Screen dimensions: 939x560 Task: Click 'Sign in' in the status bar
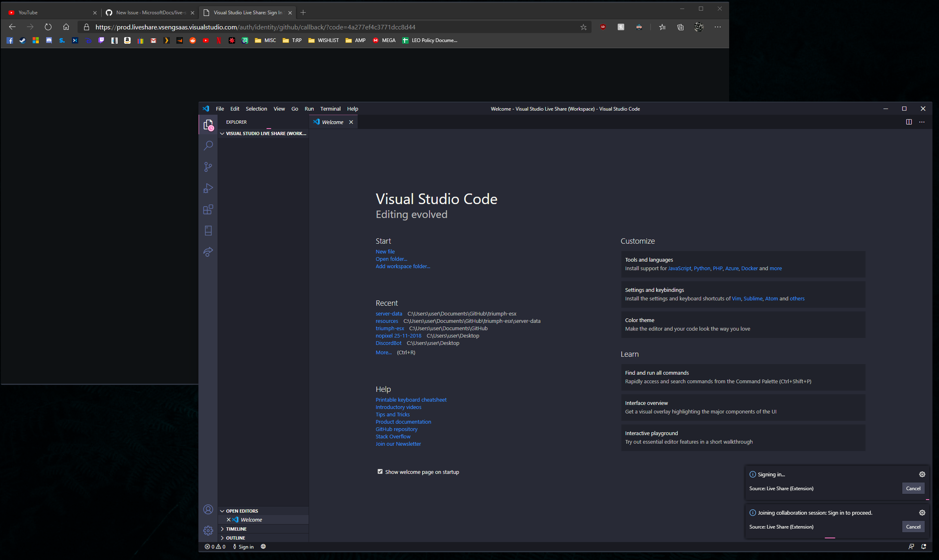(x=243, y=547)
